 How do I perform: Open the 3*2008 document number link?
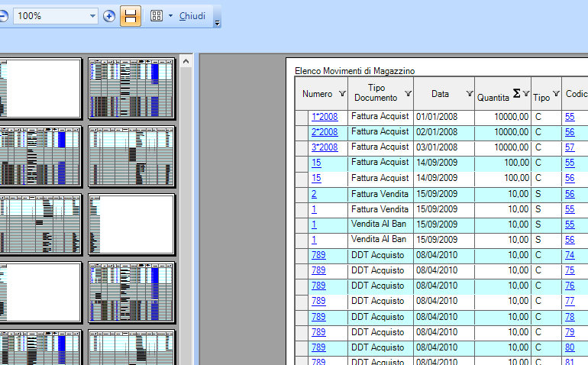point(324,147)
